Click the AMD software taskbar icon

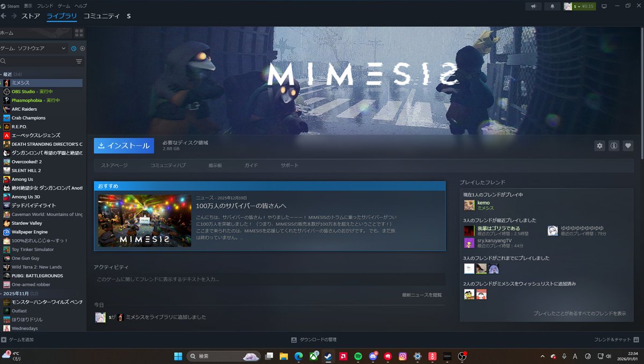coord(343,356)
